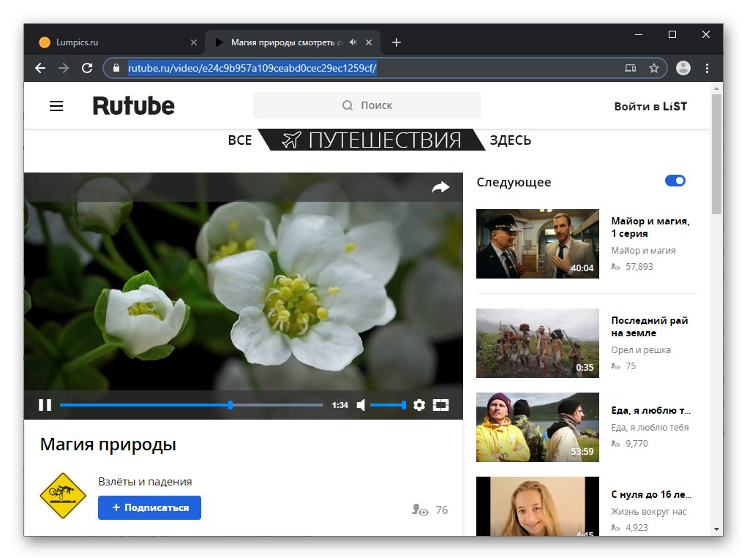
Task: Click the Поиск search field
Action: 367,105
